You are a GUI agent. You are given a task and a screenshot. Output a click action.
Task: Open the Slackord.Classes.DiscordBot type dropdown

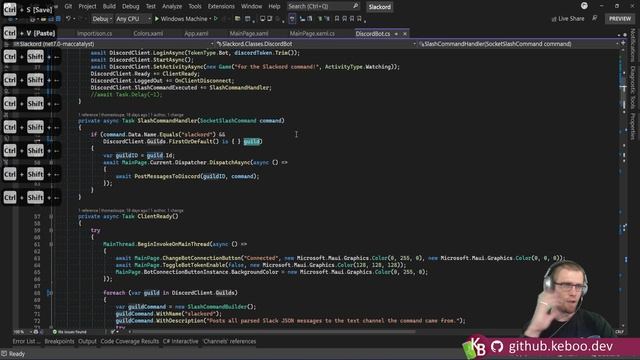tap(316, 44)
